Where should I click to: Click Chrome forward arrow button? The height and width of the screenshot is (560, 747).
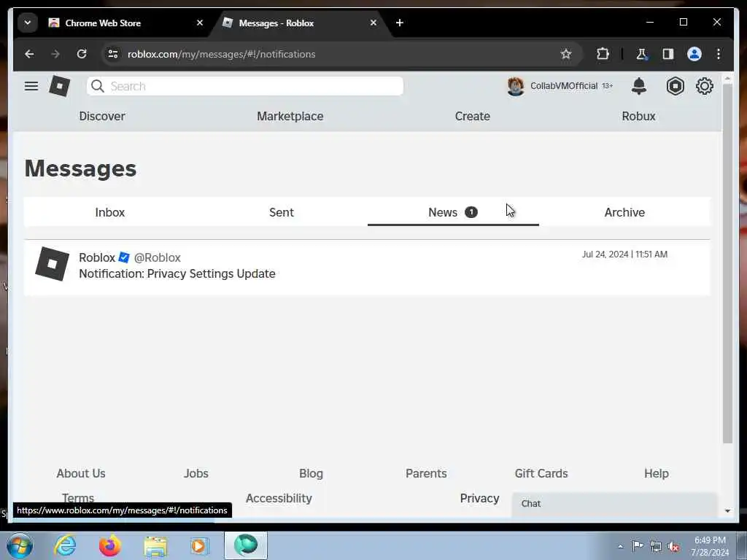tap(55, 54)
